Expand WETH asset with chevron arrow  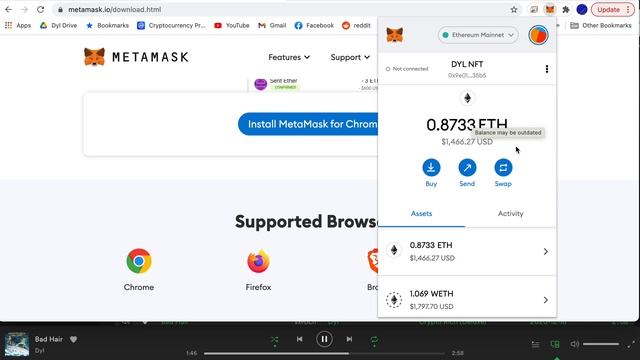[546, 300]
